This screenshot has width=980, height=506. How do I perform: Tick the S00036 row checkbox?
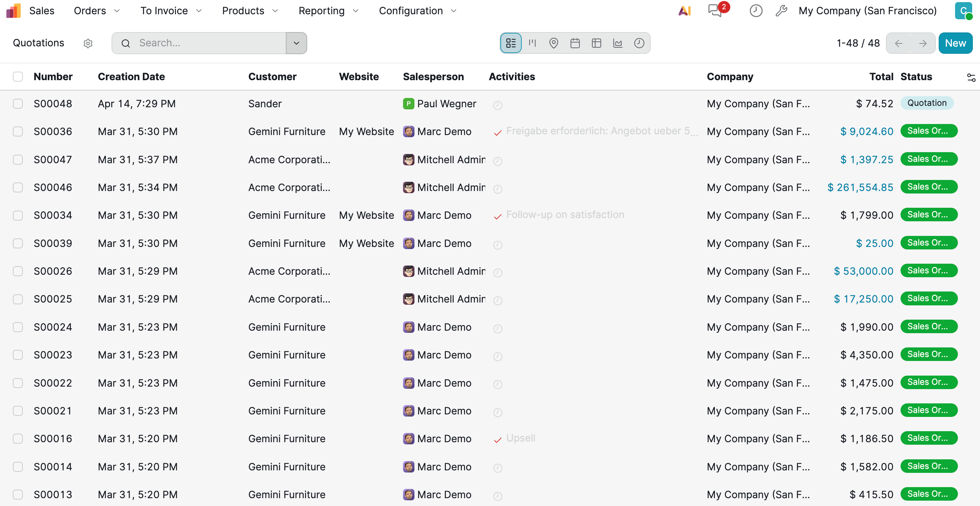point(18,131)
